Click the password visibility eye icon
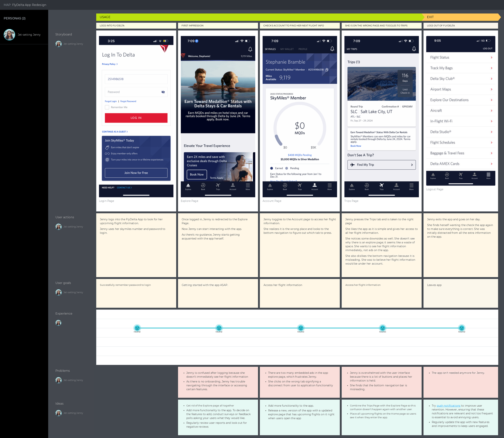The width and height of the screenshot is (504, 438). click(163, 92)
